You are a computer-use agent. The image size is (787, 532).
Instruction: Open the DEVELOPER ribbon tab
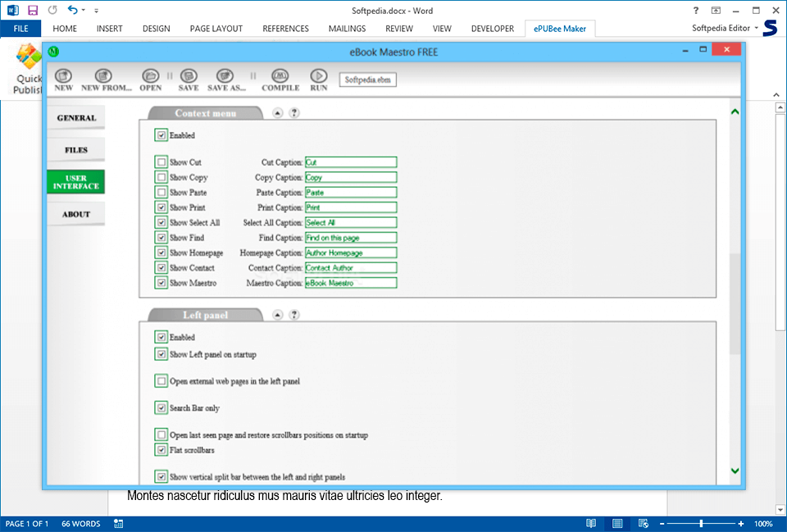[493, 29]
